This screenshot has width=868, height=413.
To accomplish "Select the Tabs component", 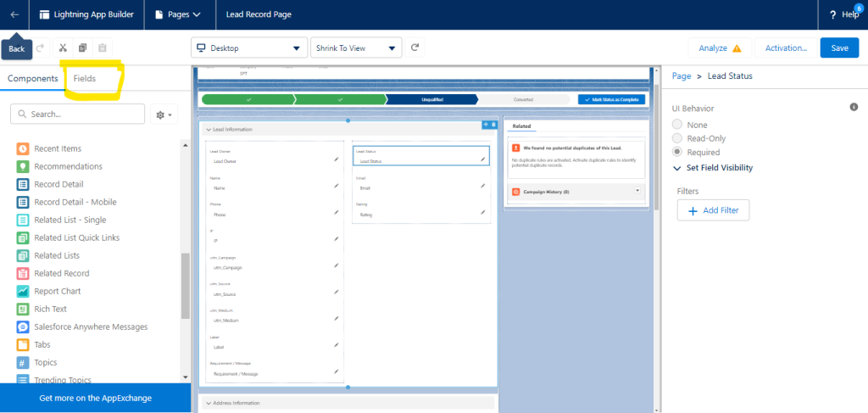I will [x=42, y=344].
